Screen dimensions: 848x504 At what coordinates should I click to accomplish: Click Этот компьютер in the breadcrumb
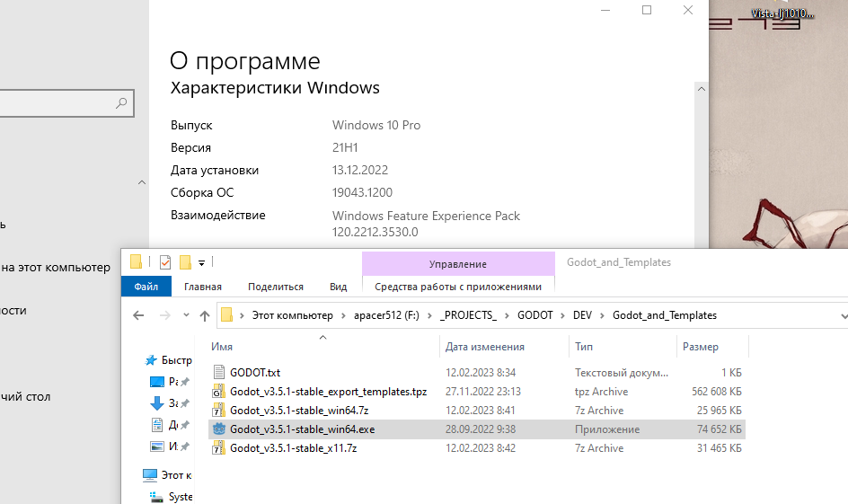293,315
